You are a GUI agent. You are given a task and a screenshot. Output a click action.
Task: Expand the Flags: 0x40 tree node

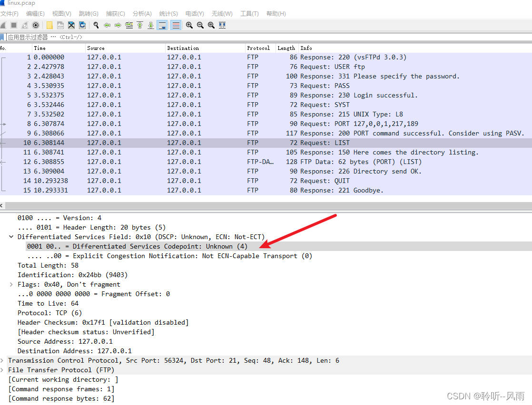point(11,284)
